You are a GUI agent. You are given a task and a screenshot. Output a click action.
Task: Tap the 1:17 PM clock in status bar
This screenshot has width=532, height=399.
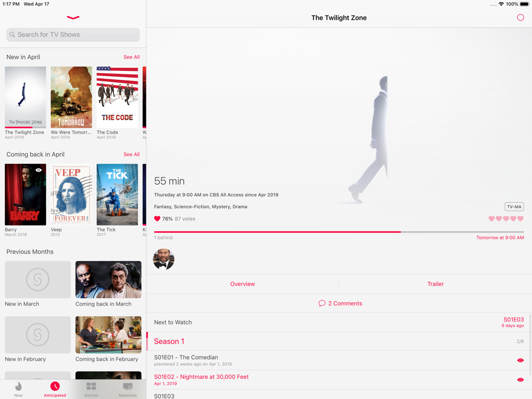pyautogui.click(x=11, y=4)
